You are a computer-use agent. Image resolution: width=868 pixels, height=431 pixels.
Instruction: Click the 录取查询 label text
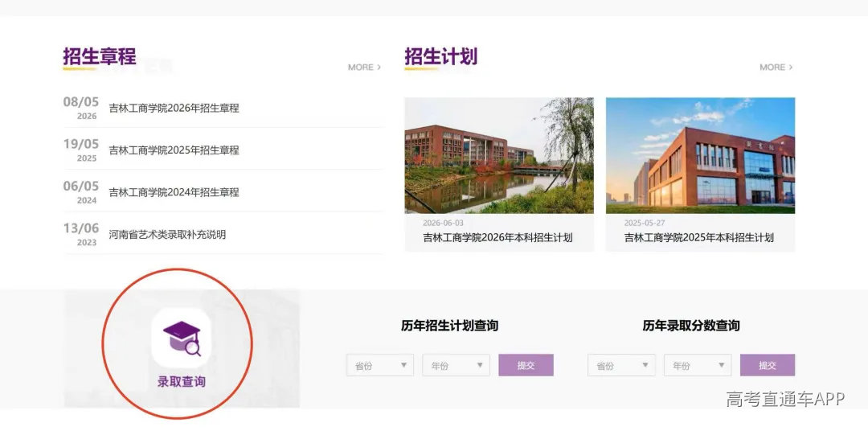click(x=181, y=382)
